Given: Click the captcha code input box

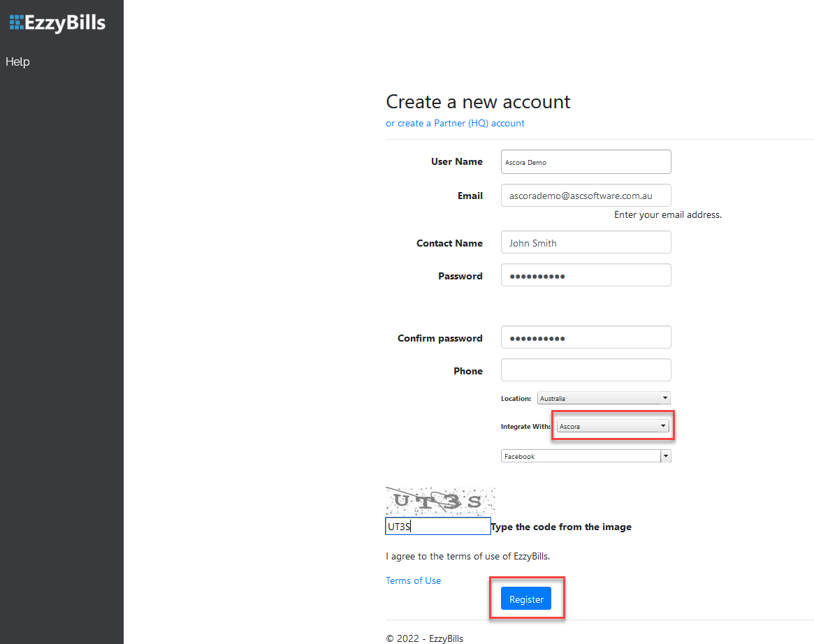Looking at the screenshot, I should tap(437, 527).
